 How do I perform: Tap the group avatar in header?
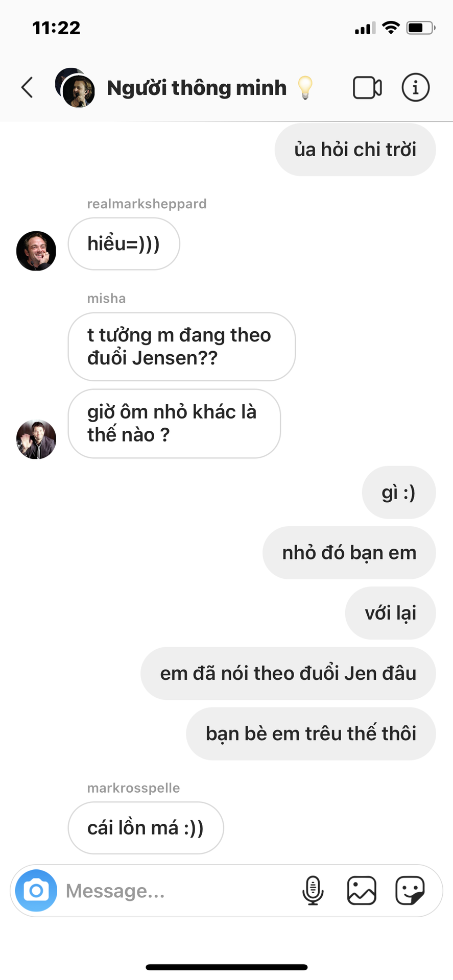coord(75,87)
